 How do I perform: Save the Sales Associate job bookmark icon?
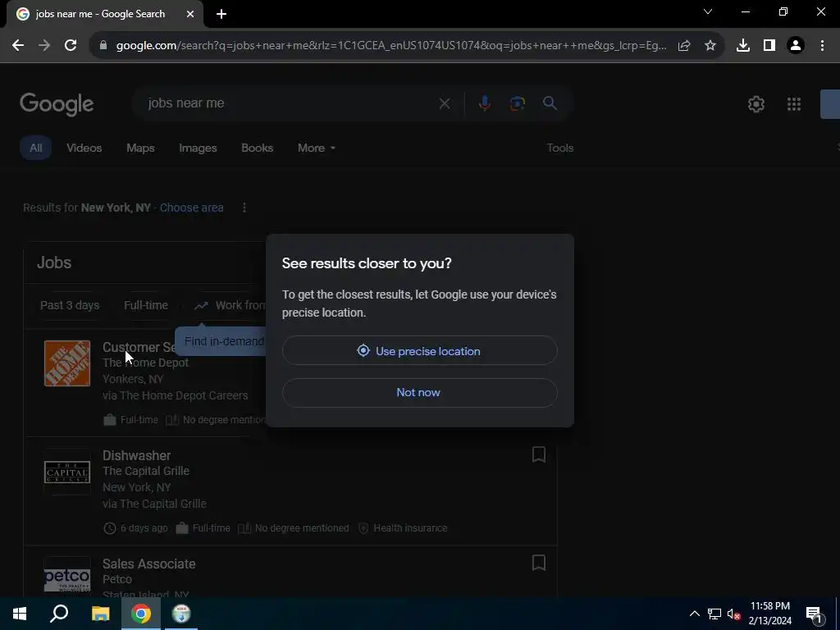coord(539,563)
